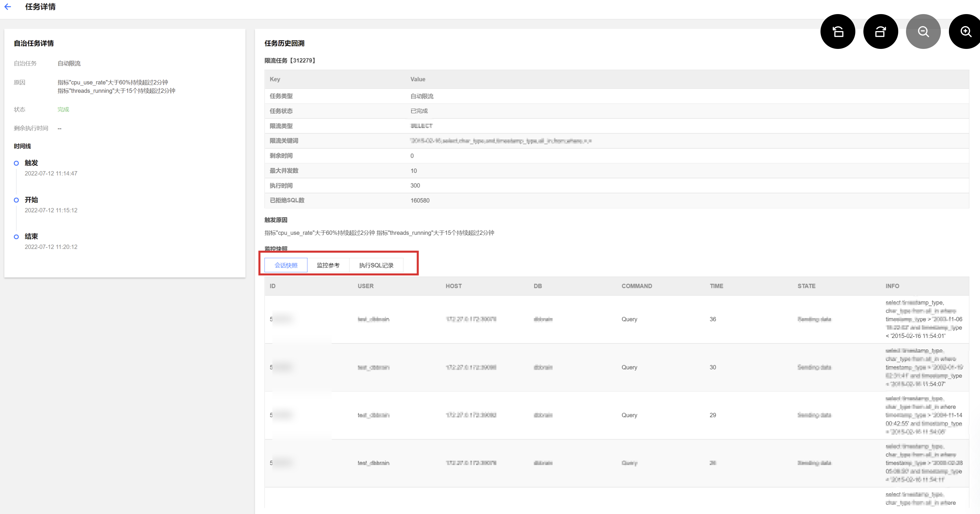Switch to the 会话快照 tab
Screen dimensions: 980x514
coord(286,265)
